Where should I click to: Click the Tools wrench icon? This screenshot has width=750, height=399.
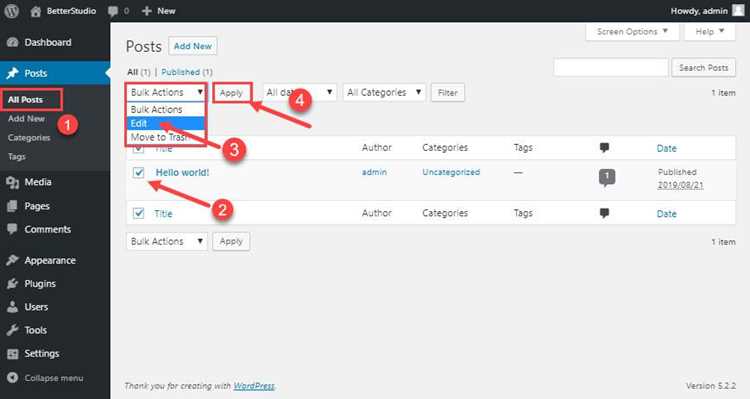[x=12, y=330]
